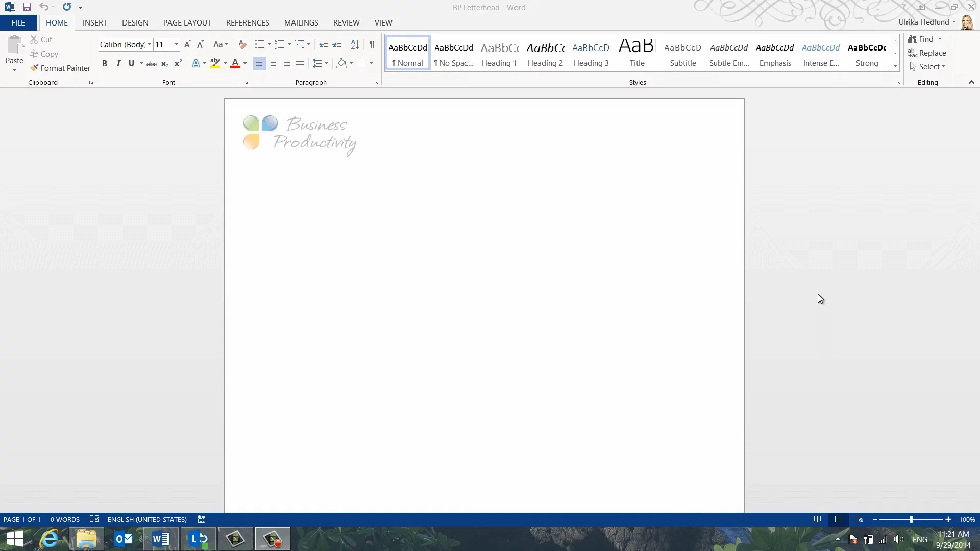Switch to Read Mode view in status bar
This screenshot has width=980, height=551.
click(818, 519)
